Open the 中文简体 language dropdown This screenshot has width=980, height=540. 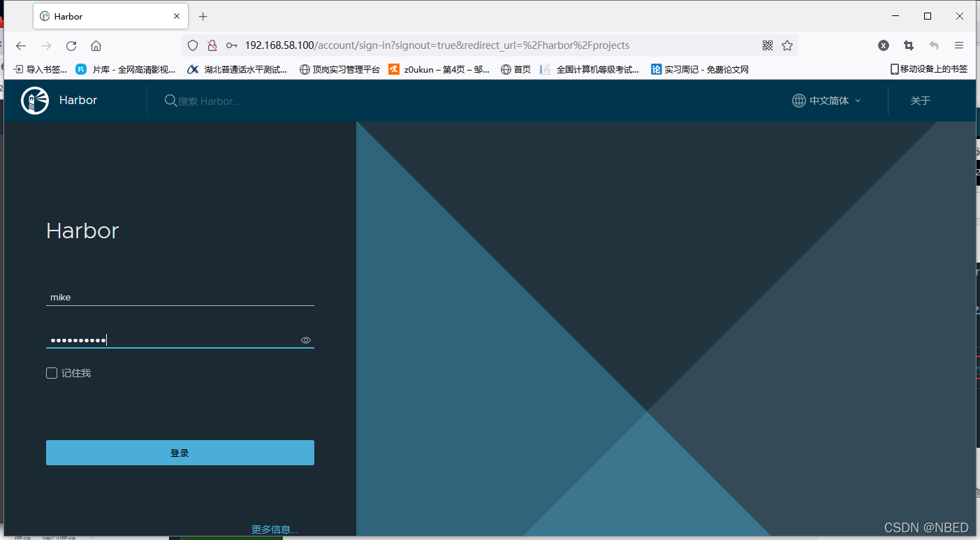point(827,101)
